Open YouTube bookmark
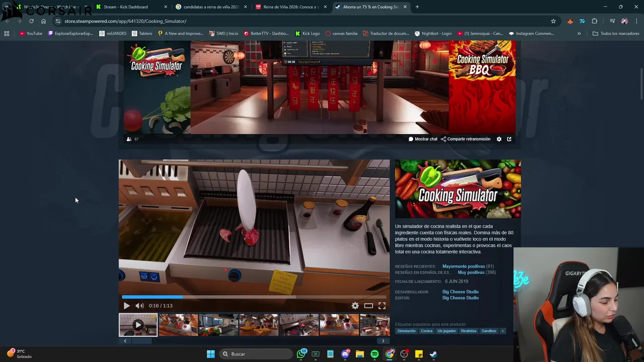The width and height of the screenshot is (644, 362). 31,34
